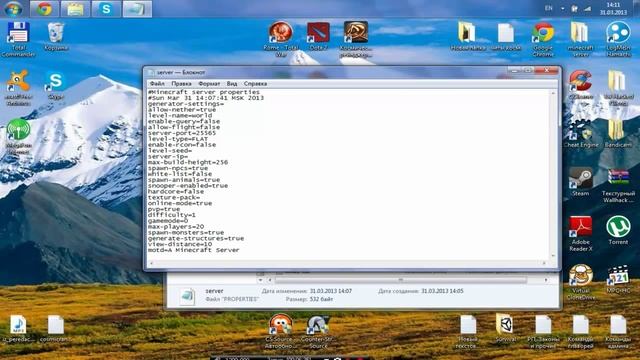640x360 pixels.
Task: Open the Формат menu in Notepad
Action: 209,83
